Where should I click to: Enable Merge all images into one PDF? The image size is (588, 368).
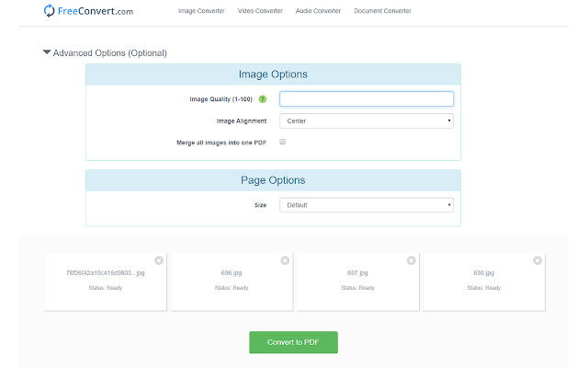[283, 143]
